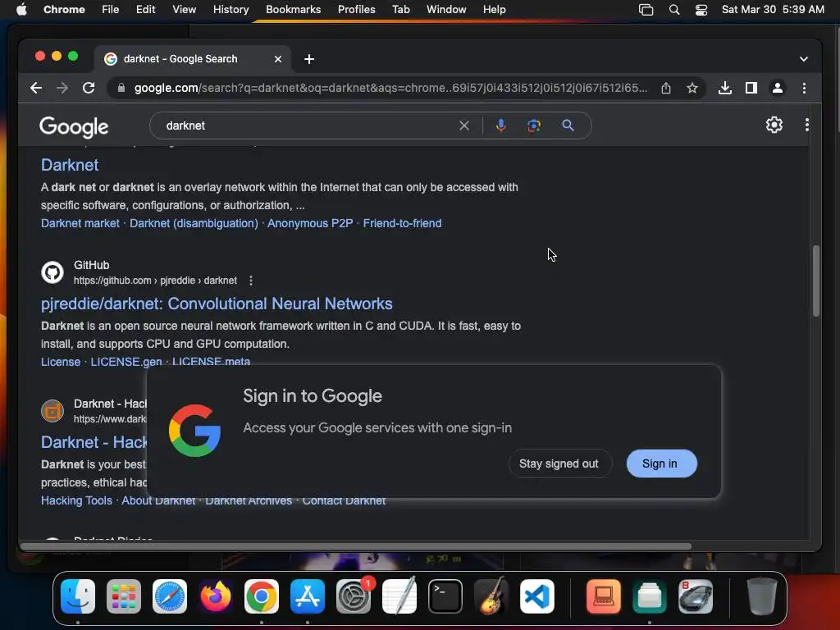Open a new tab
840x630 pixels.
click(x=309, y=59)
